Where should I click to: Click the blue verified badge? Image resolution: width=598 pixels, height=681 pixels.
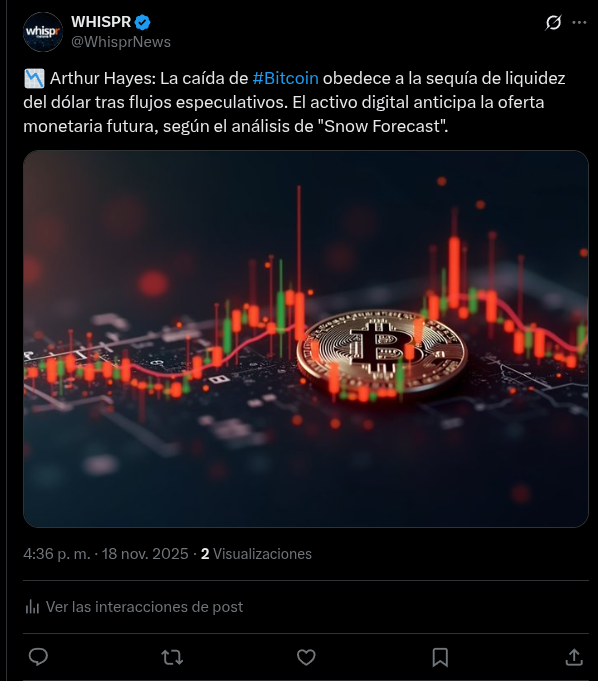[142, 22]
